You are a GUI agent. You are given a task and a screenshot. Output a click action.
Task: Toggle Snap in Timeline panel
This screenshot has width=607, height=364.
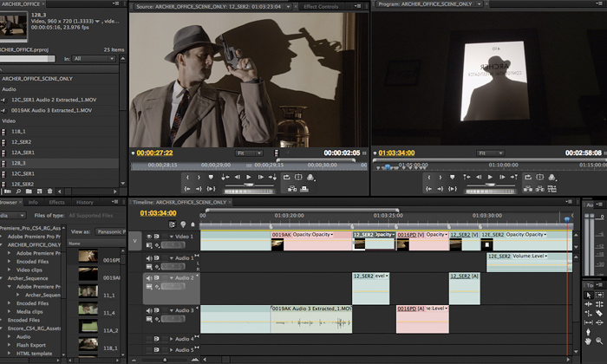pos(172,224)
